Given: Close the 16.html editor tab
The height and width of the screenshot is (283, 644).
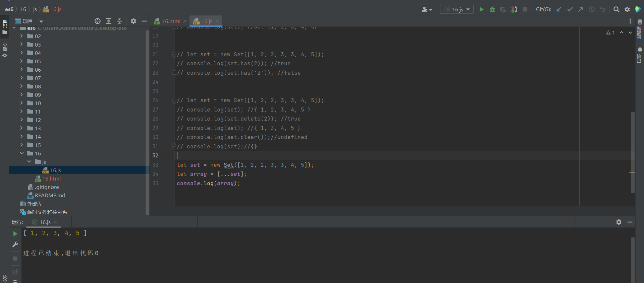Looking at the screenshot, I should click(x=185, y=21).
